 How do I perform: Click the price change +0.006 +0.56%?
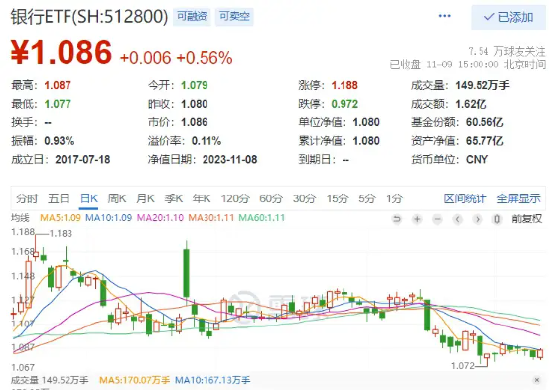click(176, 58)
